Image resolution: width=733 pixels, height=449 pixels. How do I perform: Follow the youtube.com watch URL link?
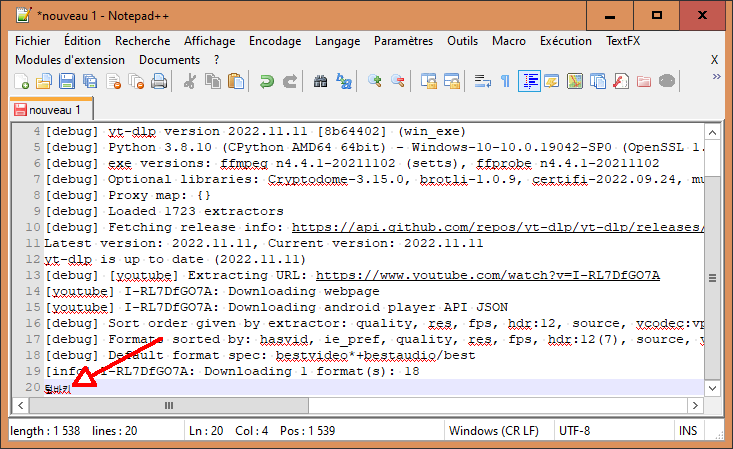point(488,275)
